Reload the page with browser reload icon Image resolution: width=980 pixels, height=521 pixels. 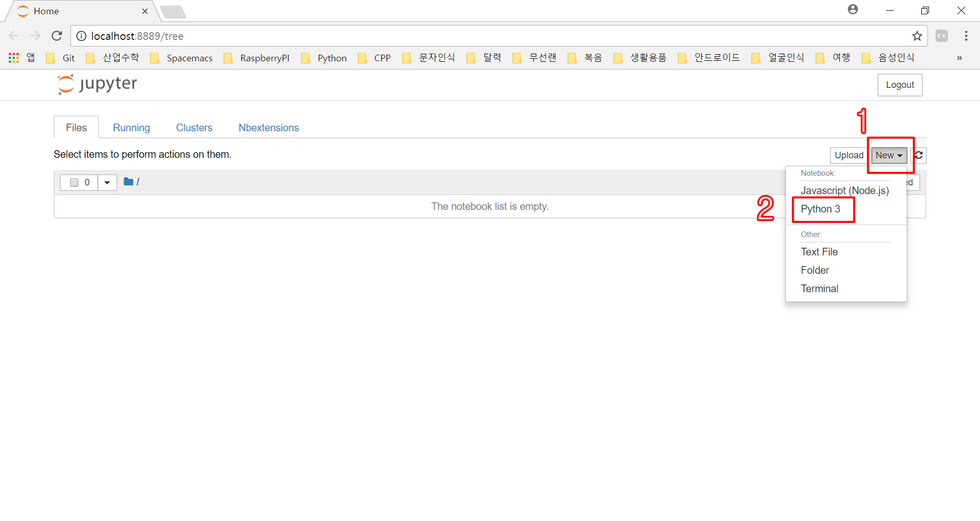point(57,36)
